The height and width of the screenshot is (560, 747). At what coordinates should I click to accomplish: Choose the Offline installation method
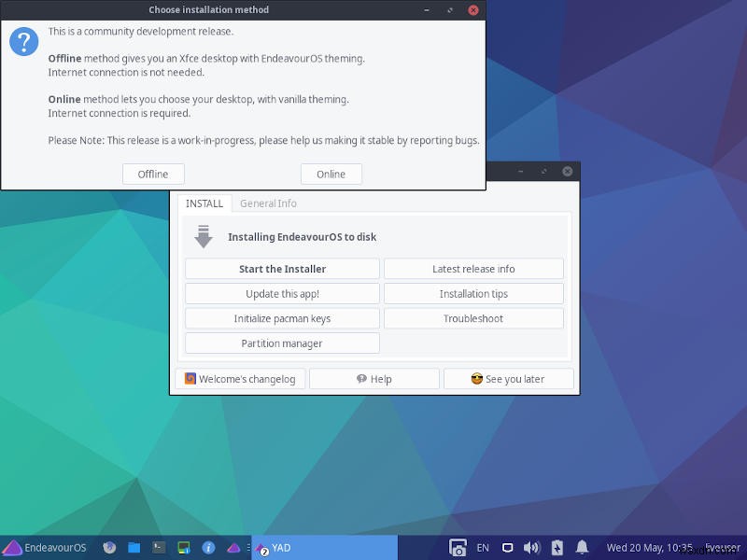coord(153,174)
